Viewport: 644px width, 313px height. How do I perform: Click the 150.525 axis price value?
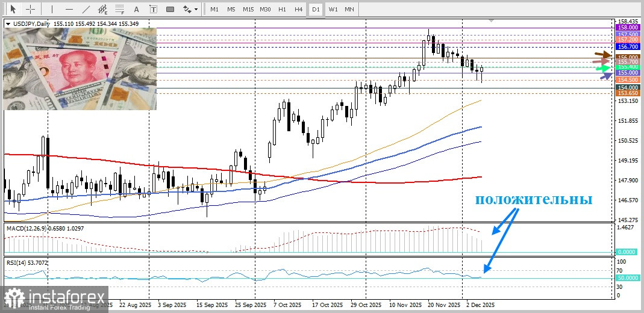coord(627,141)
